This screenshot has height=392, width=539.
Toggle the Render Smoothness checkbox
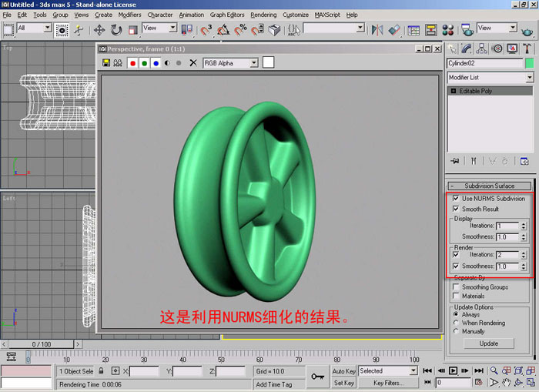click(x=456, y=266)
